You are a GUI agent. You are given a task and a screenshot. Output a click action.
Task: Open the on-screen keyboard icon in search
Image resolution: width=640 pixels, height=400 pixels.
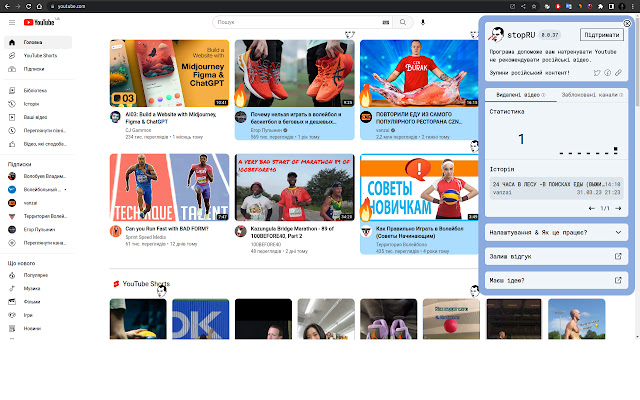click(x=385, y=22)
